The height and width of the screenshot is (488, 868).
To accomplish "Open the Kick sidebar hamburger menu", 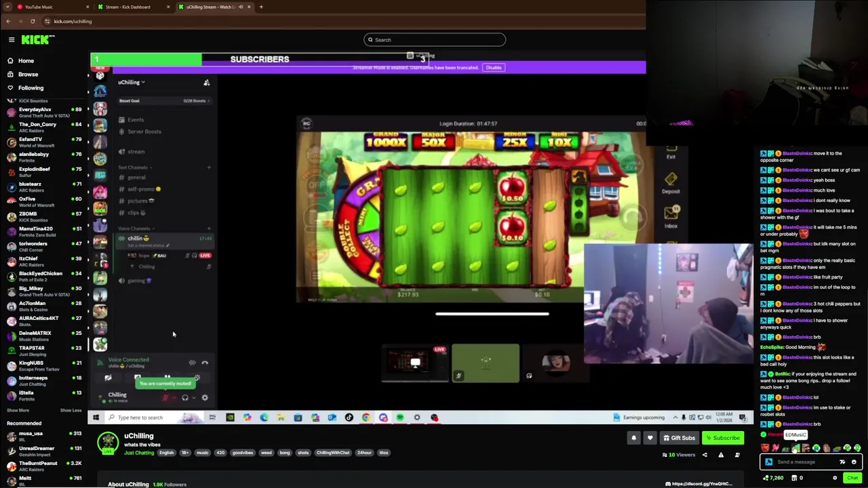I will click(12, 40).
